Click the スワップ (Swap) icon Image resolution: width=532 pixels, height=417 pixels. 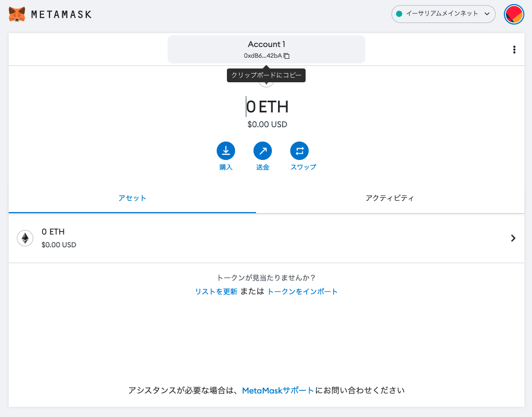click(x=299, y=151)
